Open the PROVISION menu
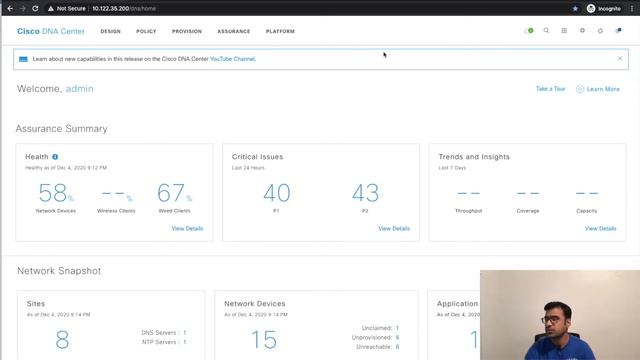The width and height of the screenshot is (640, 360). [x=187, y=31]
